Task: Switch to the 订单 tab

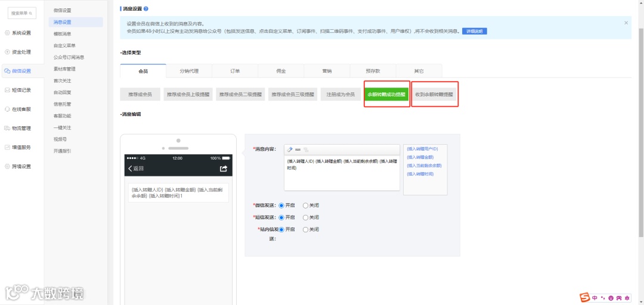Action: [x=235, y=71]
